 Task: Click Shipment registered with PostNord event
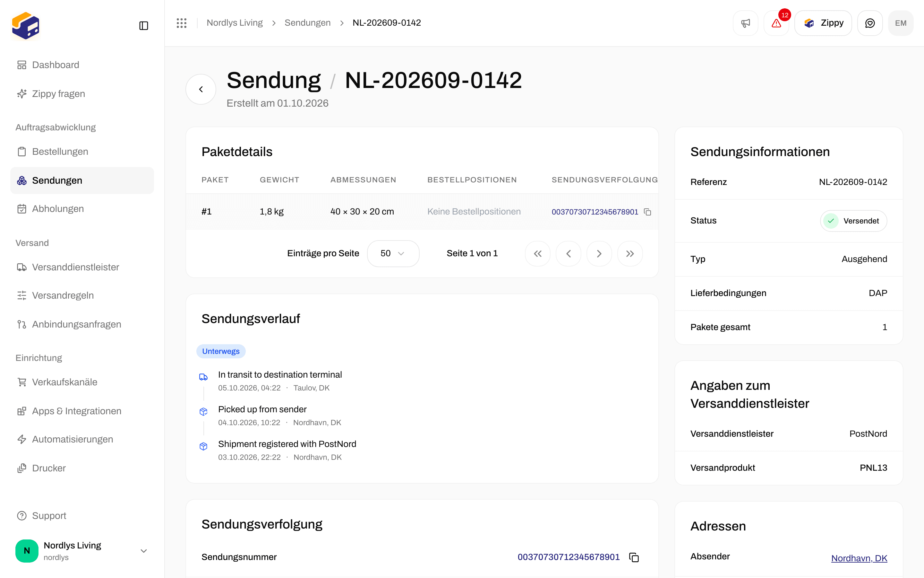tap(287, 444)
